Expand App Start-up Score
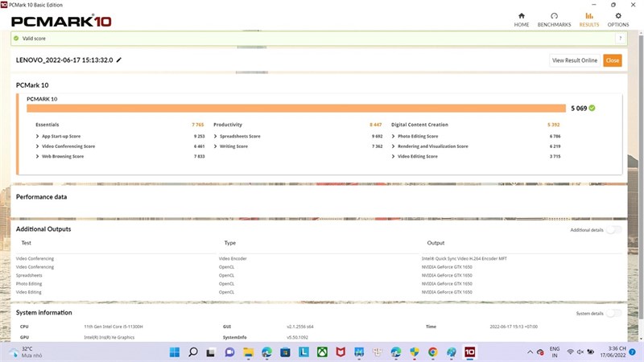The width and height of the screenshot is (644, 362). pos(37,136)
